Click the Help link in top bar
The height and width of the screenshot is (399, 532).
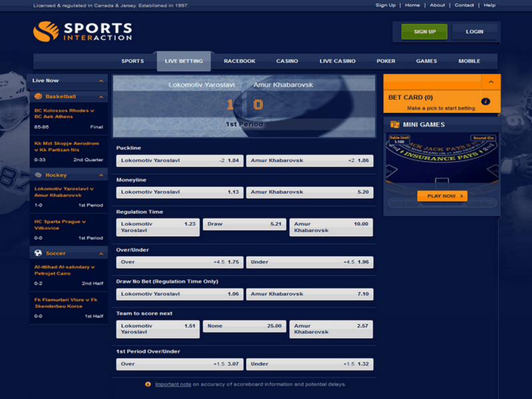pyautogui.click(x=489, y=5)
